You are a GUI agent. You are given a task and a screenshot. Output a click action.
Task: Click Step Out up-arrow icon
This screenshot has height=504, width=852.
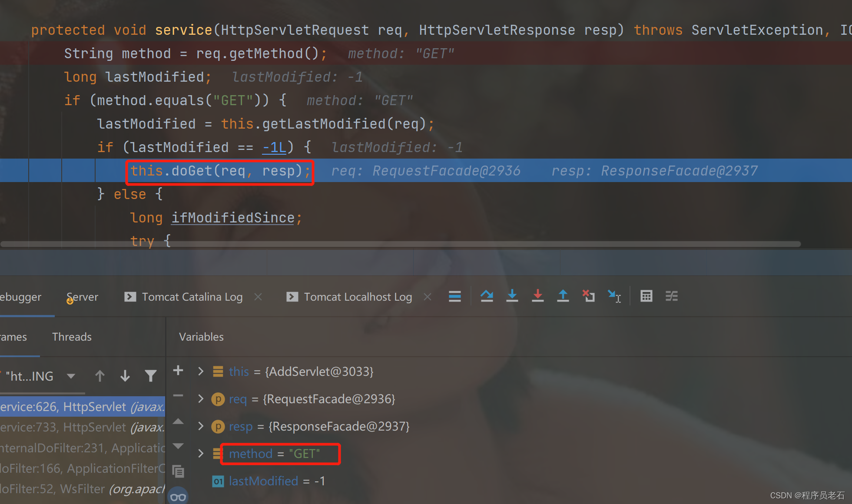tap(563, 296)
